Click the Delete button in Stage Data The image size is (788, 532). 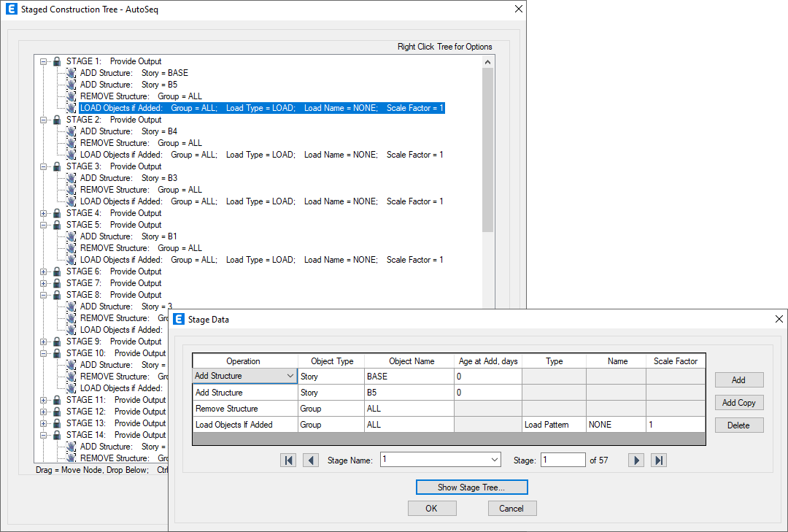738,425
